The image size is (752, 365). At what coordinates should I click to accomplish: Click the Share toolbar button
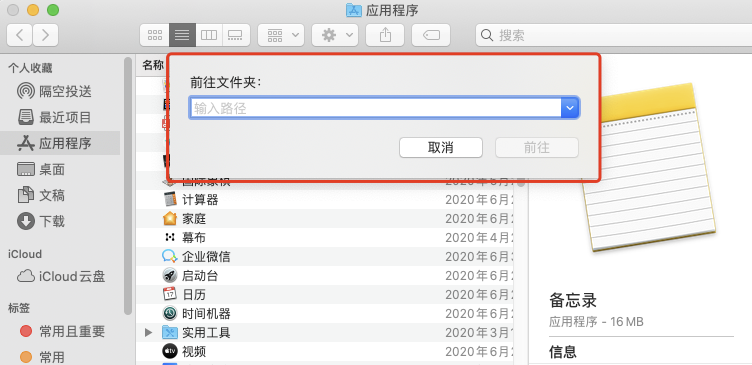click(385, 35)
